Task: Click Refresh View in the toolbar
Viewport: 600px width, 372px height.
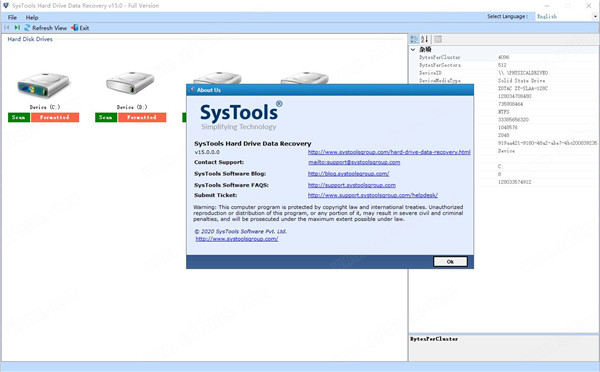Action: [46, 28]
